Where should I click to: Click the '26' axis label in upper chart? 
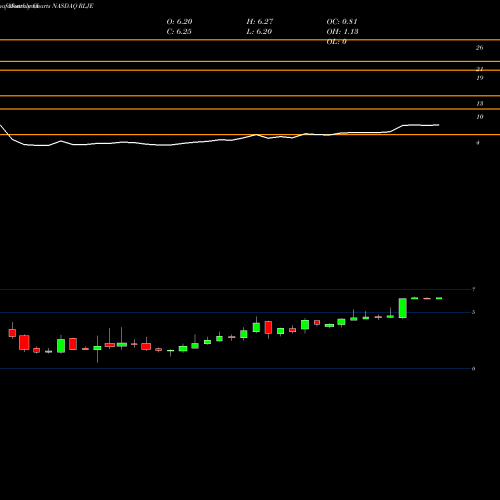click(x=479, y=48)
